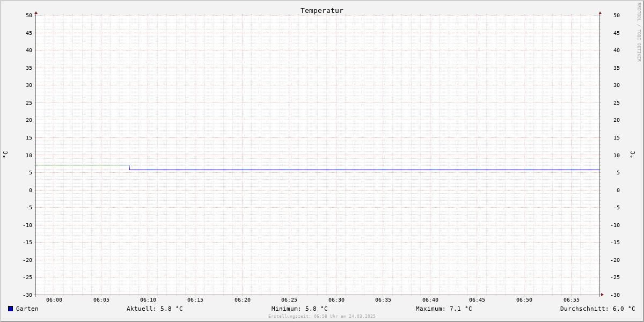Image resolution: width=644 pixels, height=322 pixels.
Task: Select the 06:10 time axis label
Action: click(148, 300)
